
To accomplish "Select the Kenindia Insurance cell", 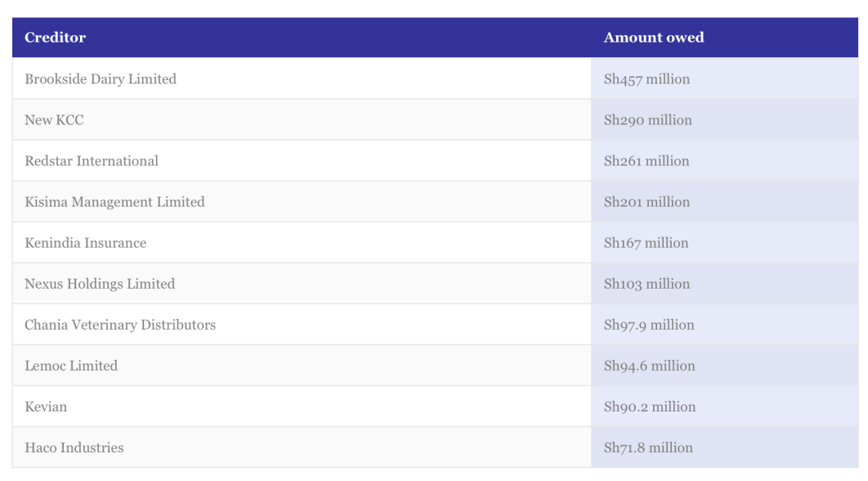I will click(302, 243).
